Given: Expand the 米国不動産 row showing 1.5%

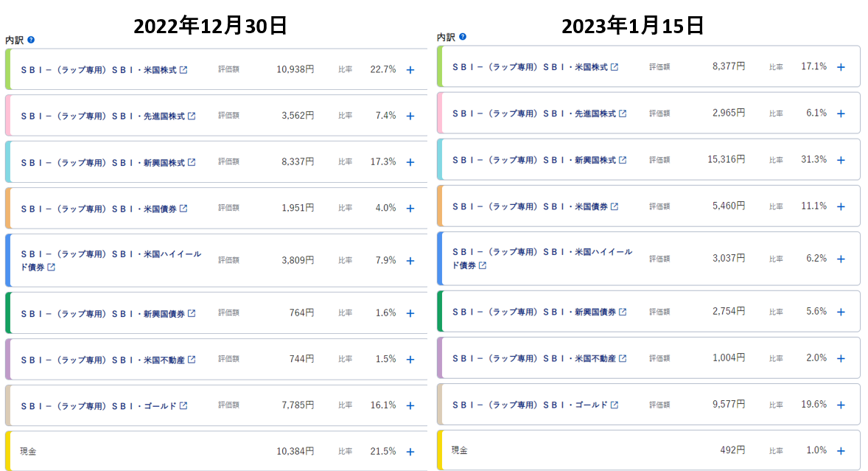Looking at the screenshot, I should coord(410,360).
